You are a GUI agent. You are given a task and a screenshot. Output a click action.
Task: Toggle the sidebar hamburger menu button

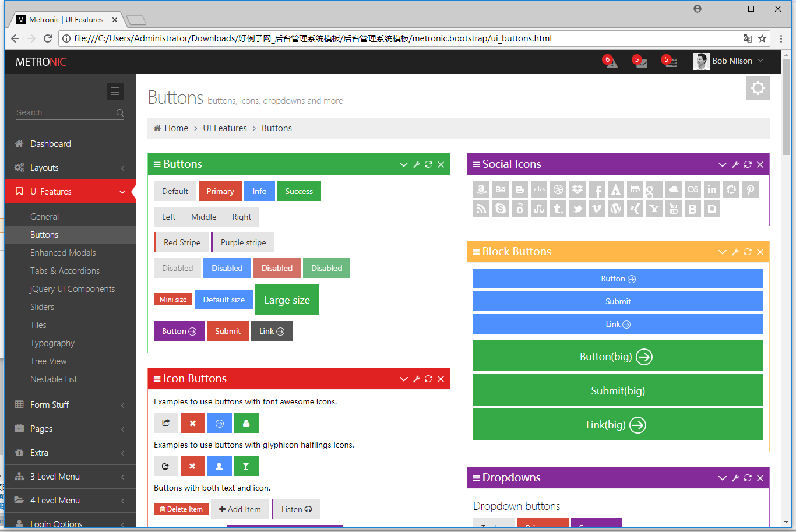115,91
